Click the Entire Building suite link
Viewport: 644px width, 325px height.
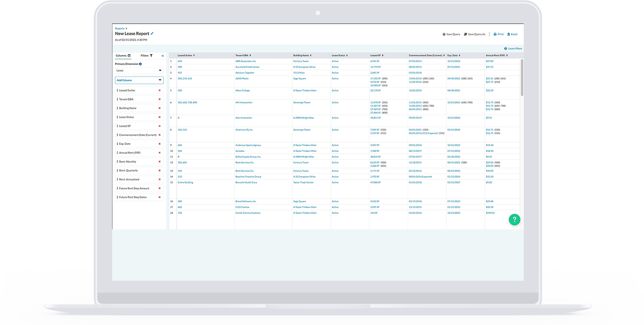[185, 183]
